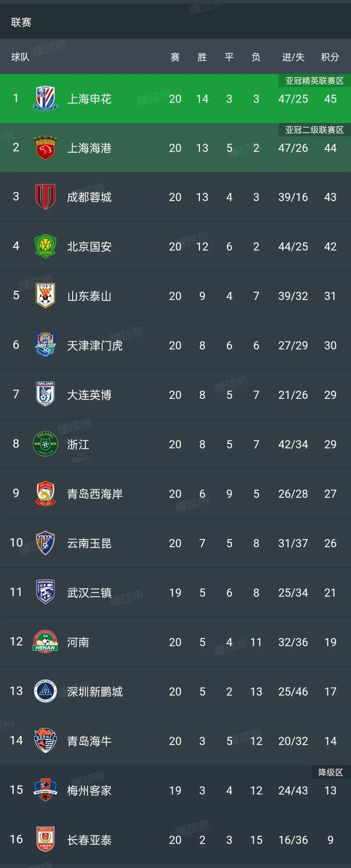Open the 大连英博 shield icon
Image resolution: width=351 pixels, height=868 pixels.
pyautogui.click(x=45, y=394)
